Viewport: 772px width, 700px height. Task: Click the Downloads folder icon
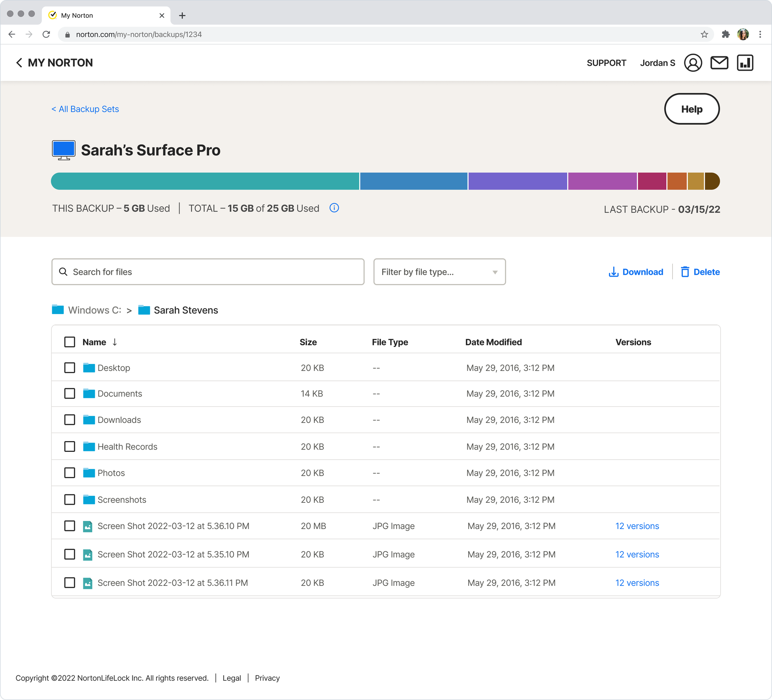point(89,419)
